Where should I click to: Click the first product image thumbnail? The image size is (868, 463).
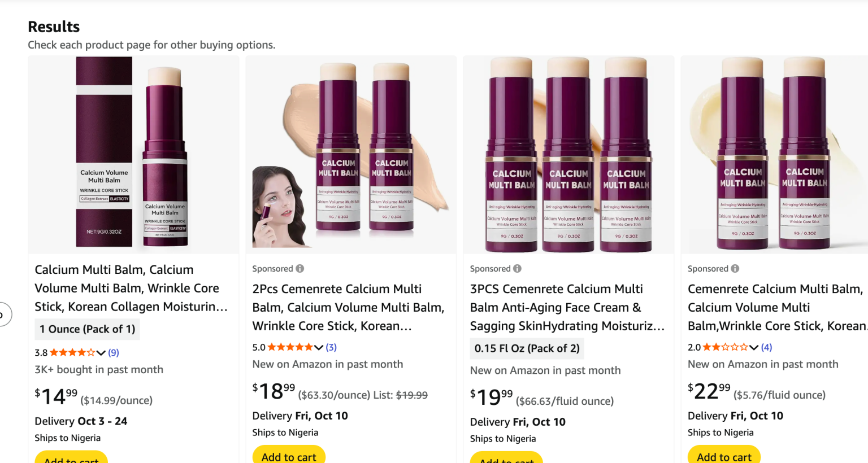click(133, 154)
